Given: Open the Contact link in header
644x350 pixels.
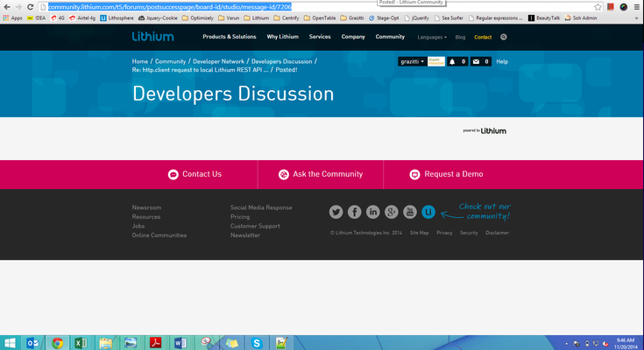Looking at the screenshot, I should pos(483,38).
